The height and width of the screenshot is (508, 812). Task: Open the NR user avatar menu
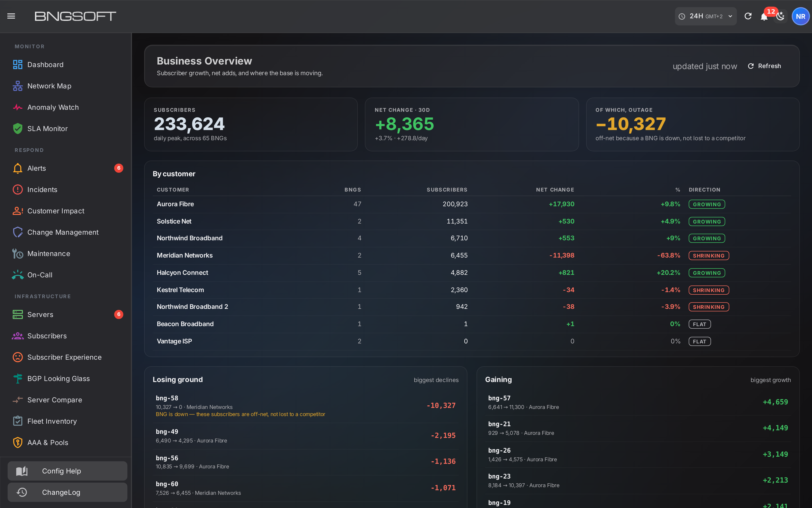point(801,16)
